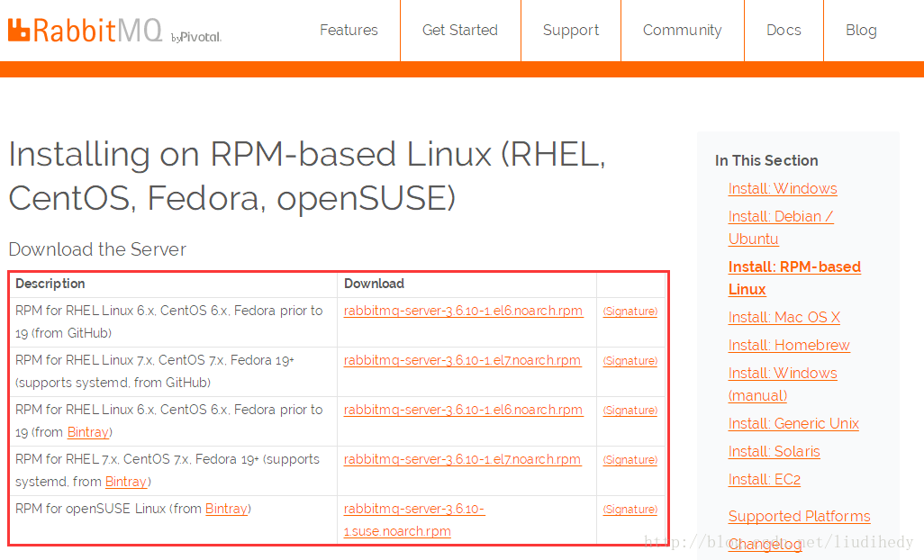Open the Features menu

click(349, 30)
